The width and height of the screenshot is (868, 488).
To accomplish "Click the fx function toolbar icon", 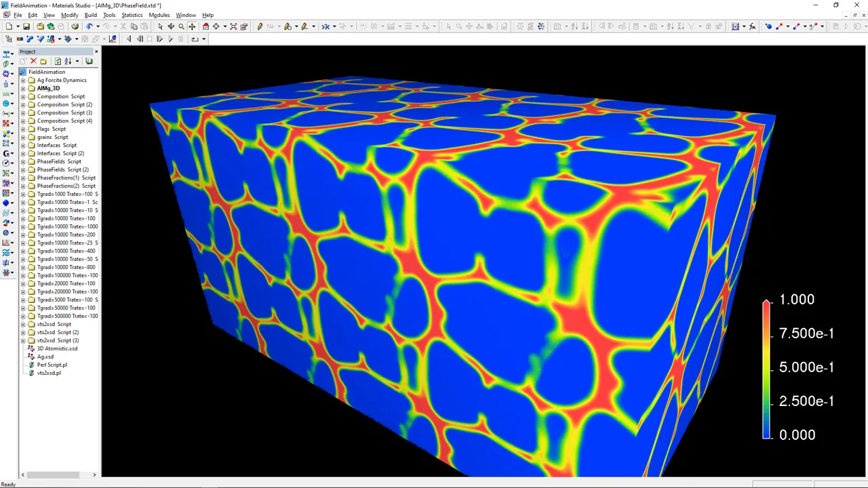I will tap(752, 26).
